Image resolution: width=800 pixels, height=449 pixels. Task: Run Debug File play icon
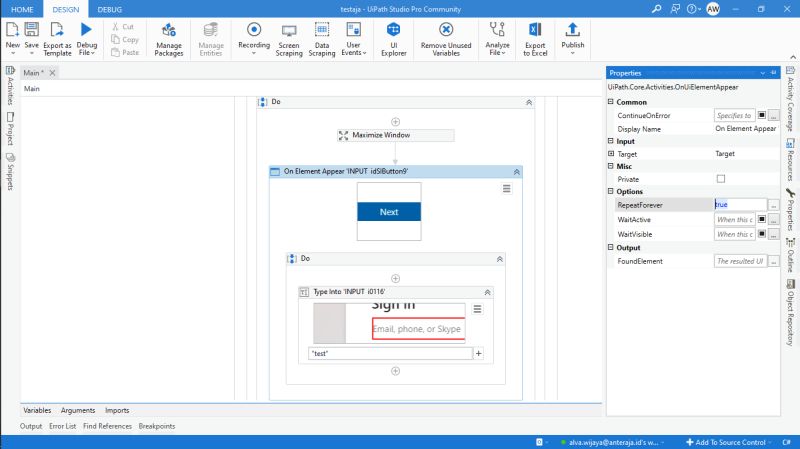click(86, 30)
